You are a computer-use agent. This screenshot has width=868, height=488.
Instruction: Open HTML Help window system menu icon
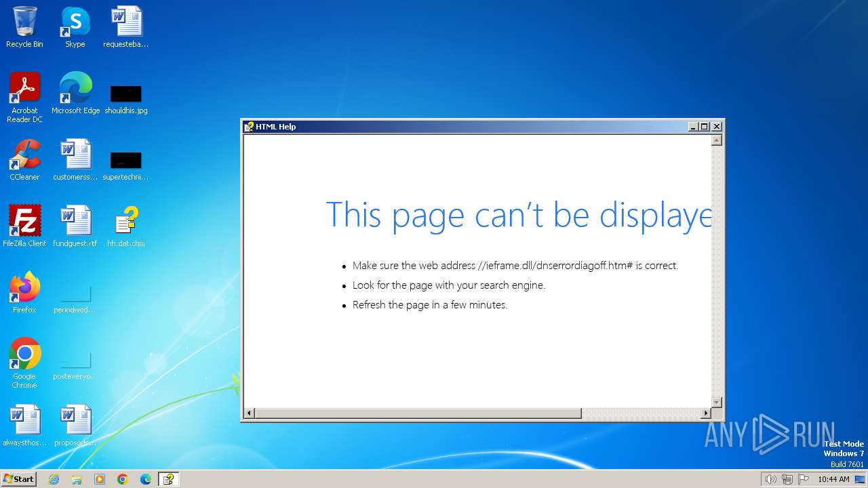point(249,127)
